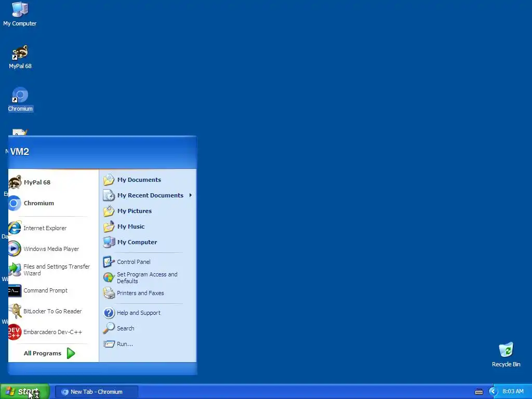This screenshot has height=399, width=532.
Task: Click the VM2 user name header
Action: [19, 152]
